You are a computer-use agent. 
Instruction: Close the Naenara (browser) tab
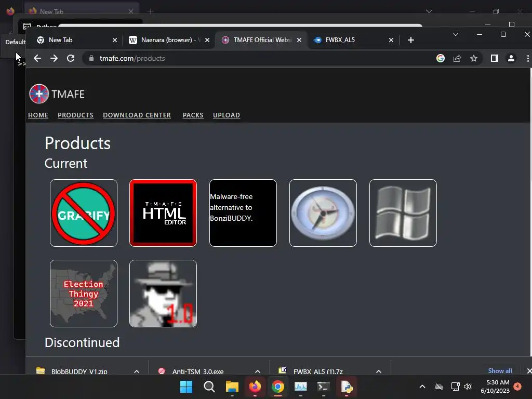click(x=207, y=40)
